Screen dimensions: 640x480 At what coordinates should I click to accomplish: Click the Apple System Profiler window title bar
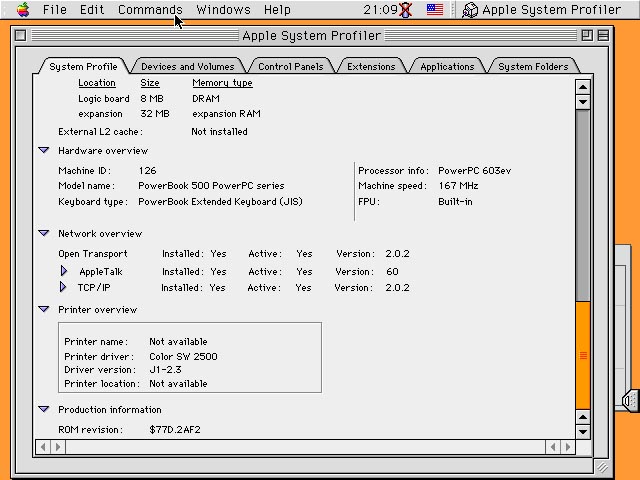click(311, 36)
